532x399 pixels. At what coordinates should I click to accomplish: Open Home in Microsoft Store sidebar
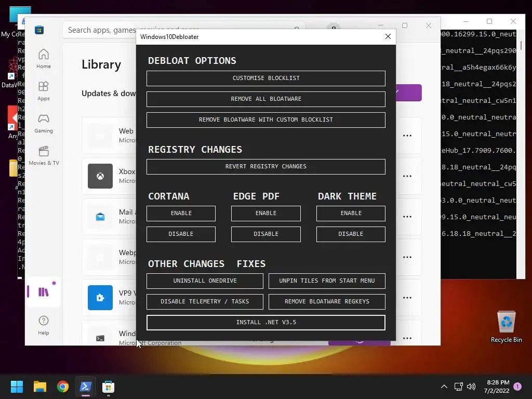(44, 58)
